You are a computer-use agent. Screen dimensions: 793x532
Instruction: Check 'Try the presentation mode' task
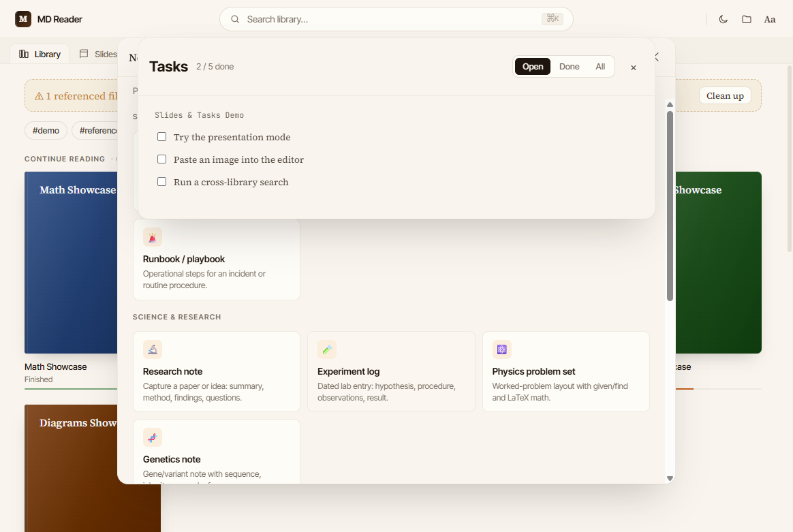point(162,136)
